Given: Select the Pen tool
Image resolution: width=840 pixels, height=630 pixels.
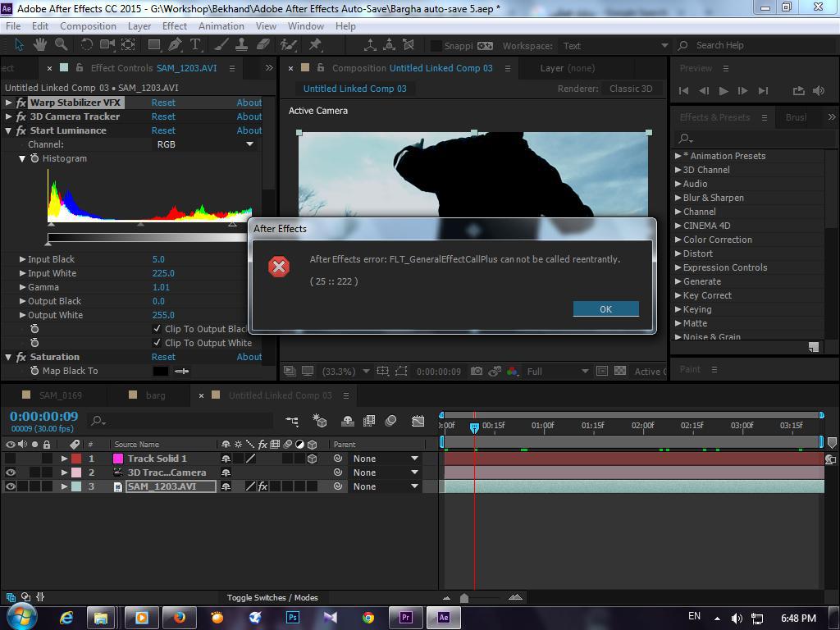Looking at the screenshot, I should click(175, 45).
